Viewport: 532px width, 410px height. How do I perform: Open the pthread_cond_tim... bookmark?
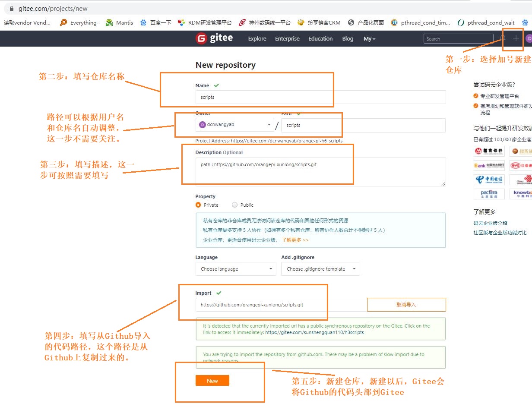click(x=421, y=22)
